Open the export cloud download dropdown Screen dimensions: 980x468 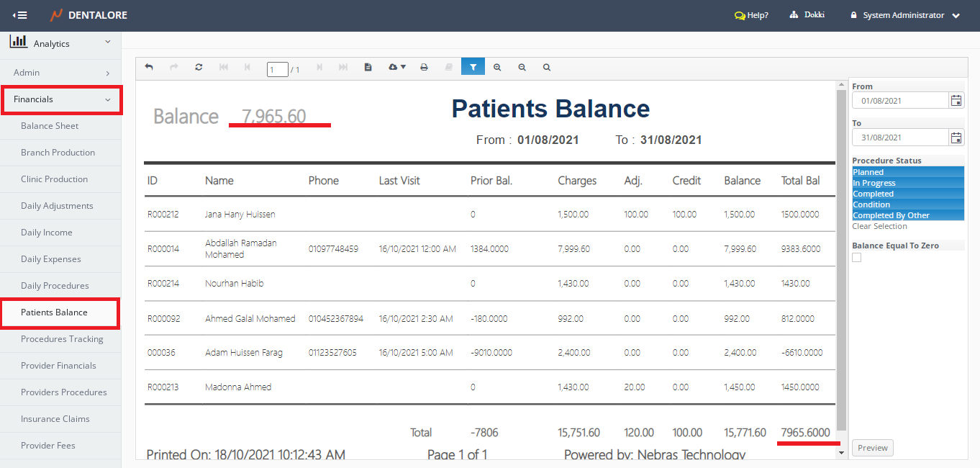(x=396, y=67)
